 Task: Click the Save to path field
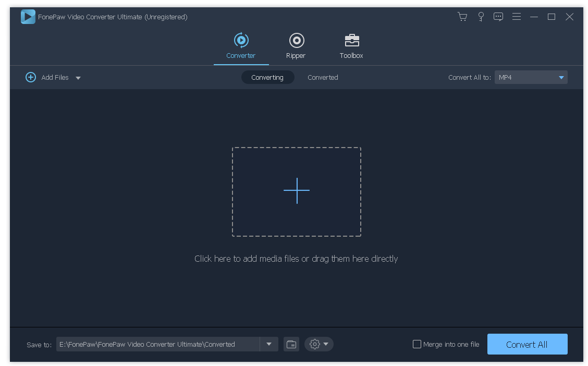coord(158,344)
